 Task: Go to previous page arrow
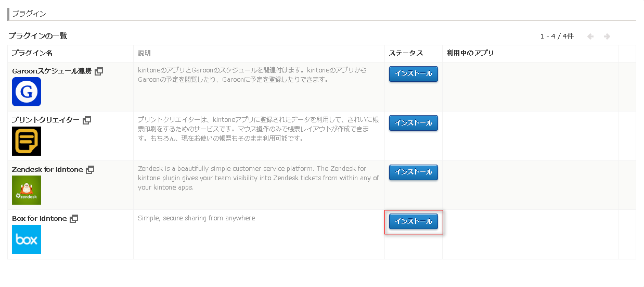[x=590, y=36]
